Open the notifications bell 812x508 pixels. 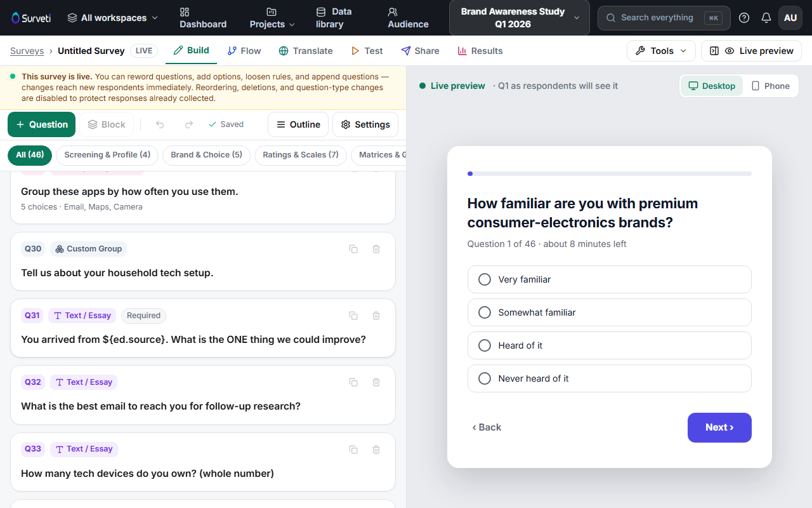click(x=766, y=18)
